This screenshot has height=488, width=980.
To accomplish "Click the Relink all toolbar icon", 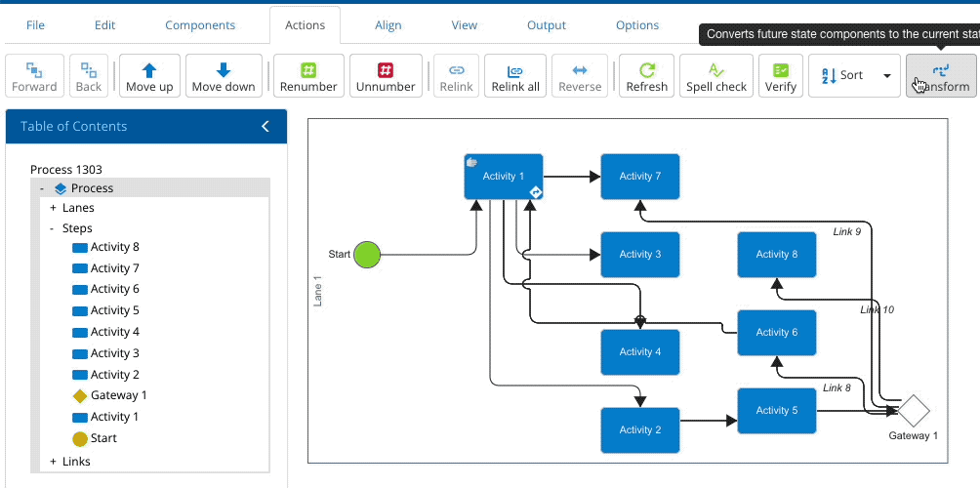I will [x=515, y=70].
